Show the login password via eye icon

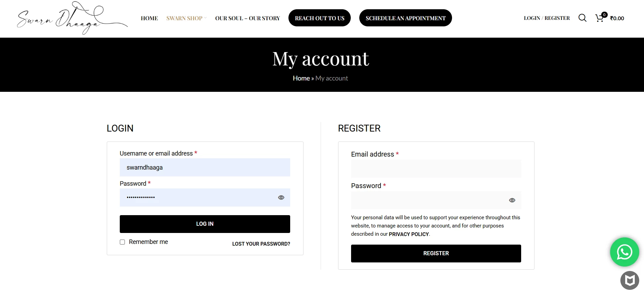(x=281, y=197)
